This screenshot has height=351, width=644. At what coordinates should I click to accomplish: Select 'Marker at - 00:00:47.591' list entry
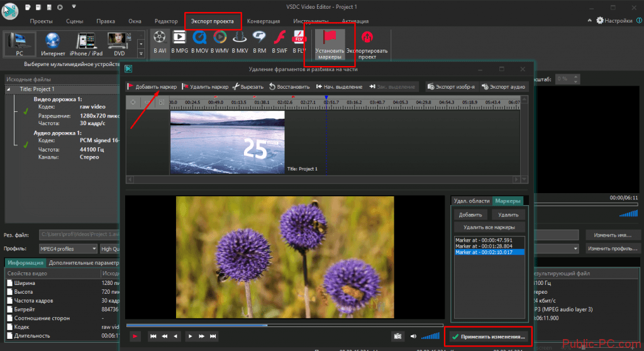point(484,240)
